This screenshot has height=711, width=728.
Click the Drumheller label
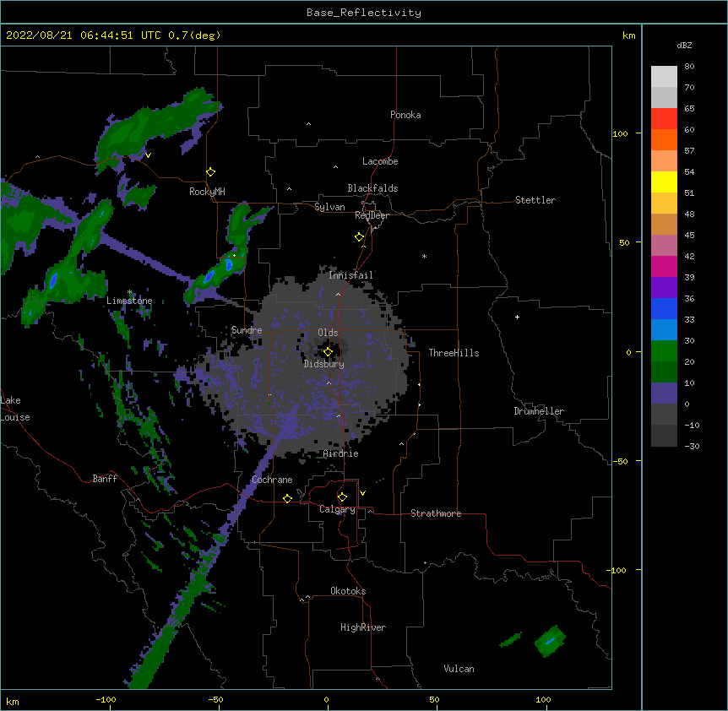pos(539,411)
